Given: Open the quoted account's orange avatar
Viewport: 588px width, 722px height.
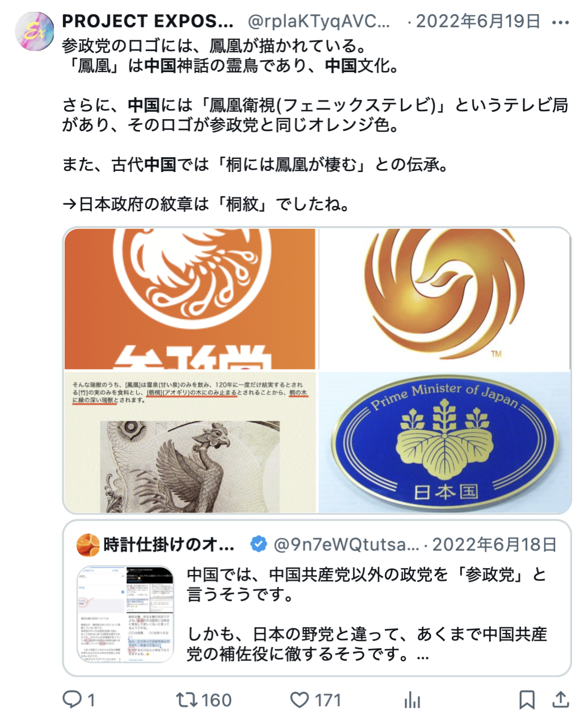Looking at the screenshot, I should pyautogui.click(x=88, y=545).
